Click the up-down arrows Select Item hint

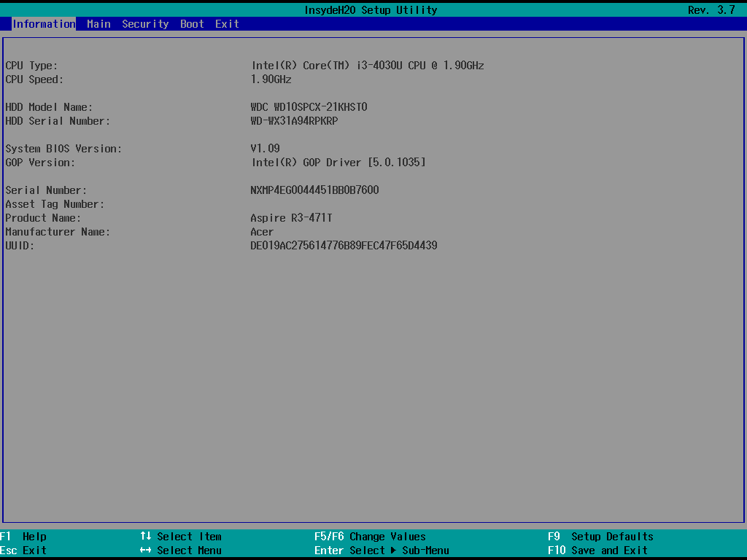181,537
